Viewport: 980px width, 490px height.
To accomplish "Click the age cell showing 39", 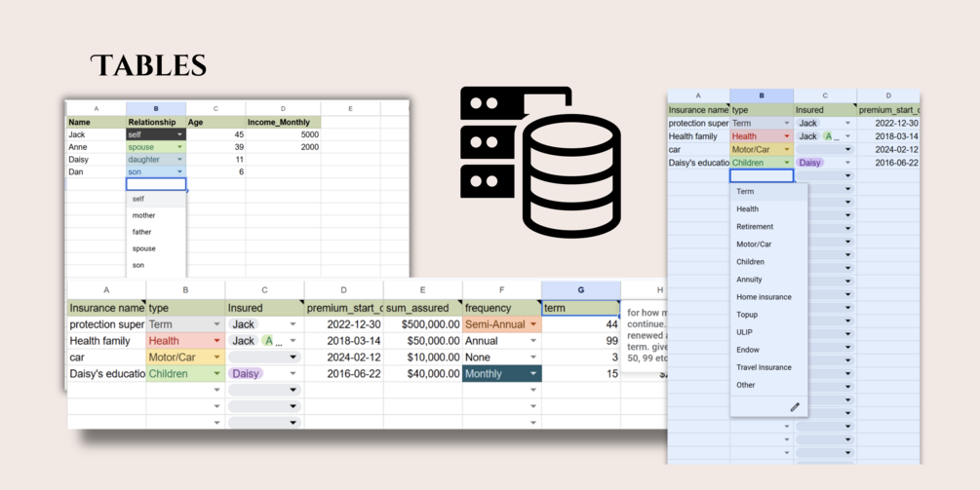I will [216, 147].
